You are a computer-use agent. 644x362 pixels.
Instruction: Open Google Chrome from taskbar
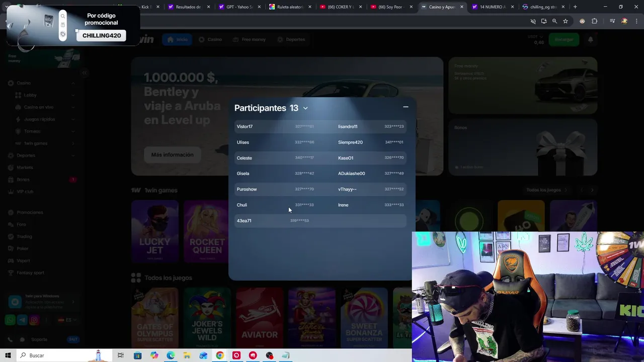(x=220, y=355)
